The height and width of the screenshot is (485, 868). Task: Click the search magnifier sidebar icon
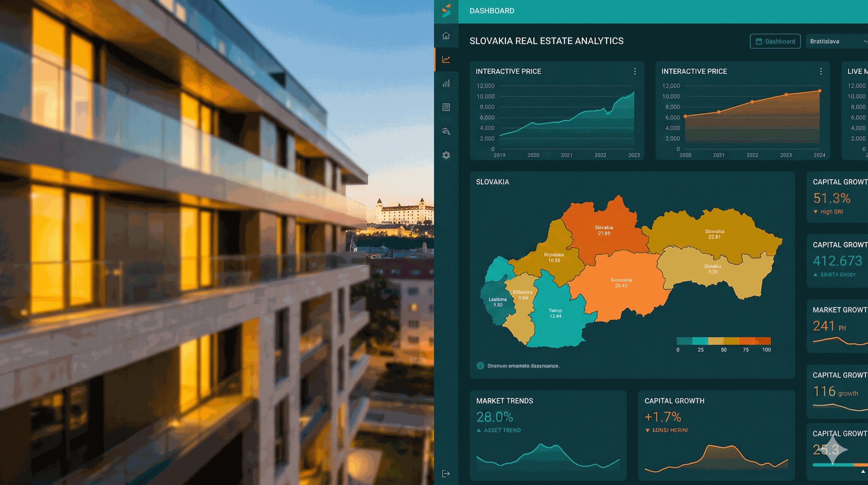pyautogui.click(x=446, y=131)
